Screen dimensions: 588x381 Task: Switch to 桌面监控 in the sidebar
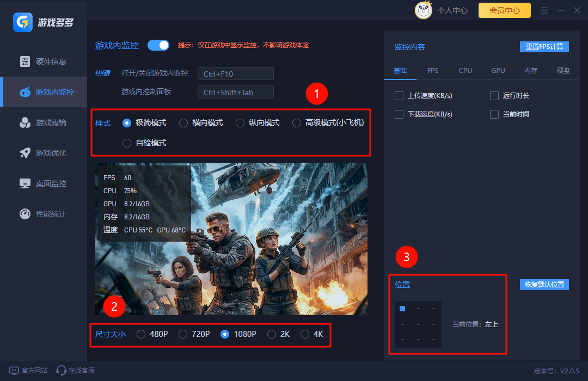click(x=44, y=183)
